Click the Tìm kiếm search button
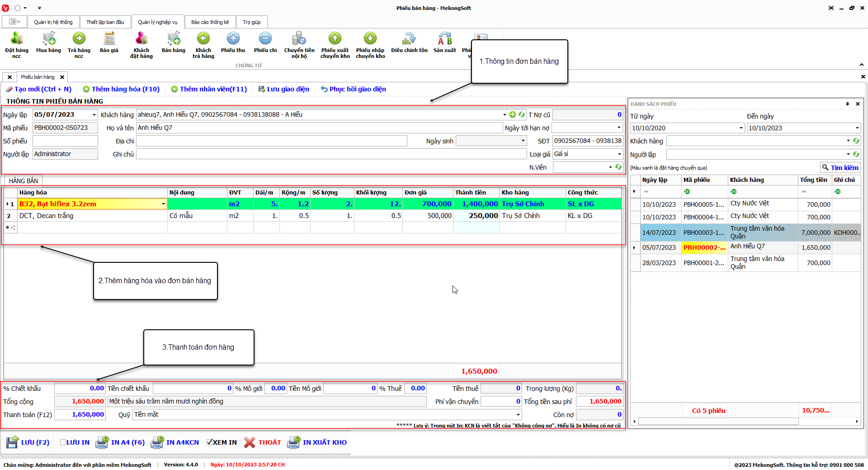Image resolution: width=868 pixels, height=470 pixels. tap(840, 168)
